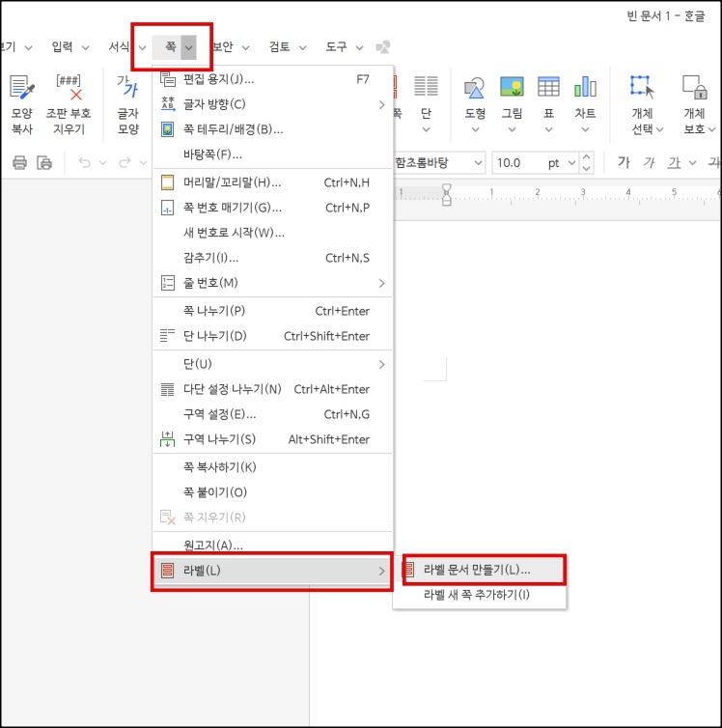Open 글자 방향(C) submenu
This screenshot has height=728, width=722.
273,104
